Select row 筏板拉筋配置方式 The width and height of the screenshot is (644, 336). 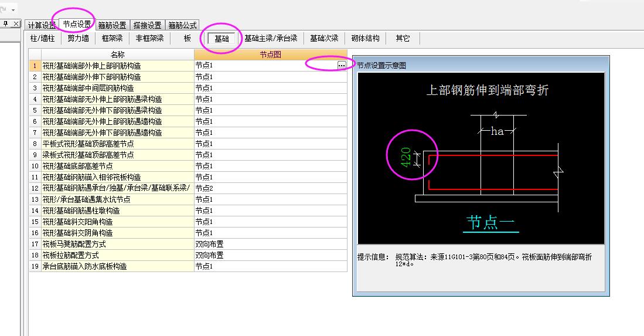pyautogui.click(x=117, y=255)
